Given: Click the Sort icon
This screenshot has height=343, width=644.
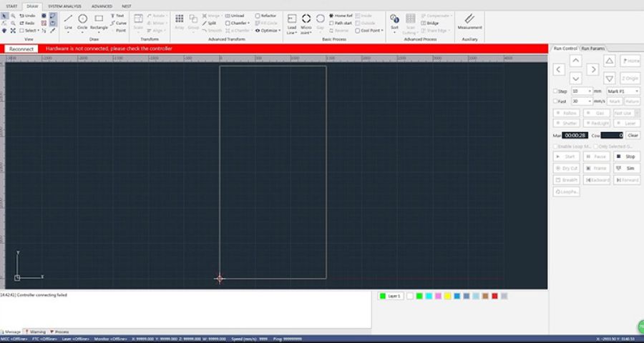Looking at the screenshot, I should click(x=394, y=21).
